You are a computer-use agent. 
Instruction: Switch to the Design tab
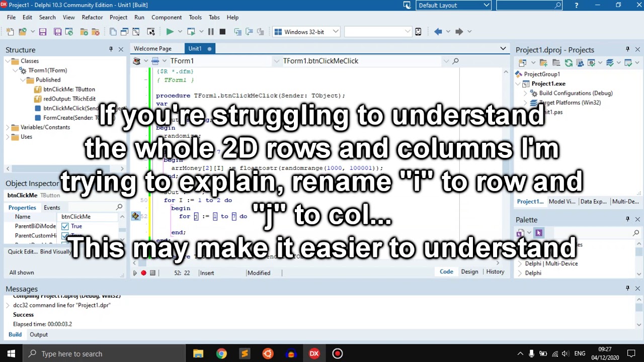(x=469, y=271)
